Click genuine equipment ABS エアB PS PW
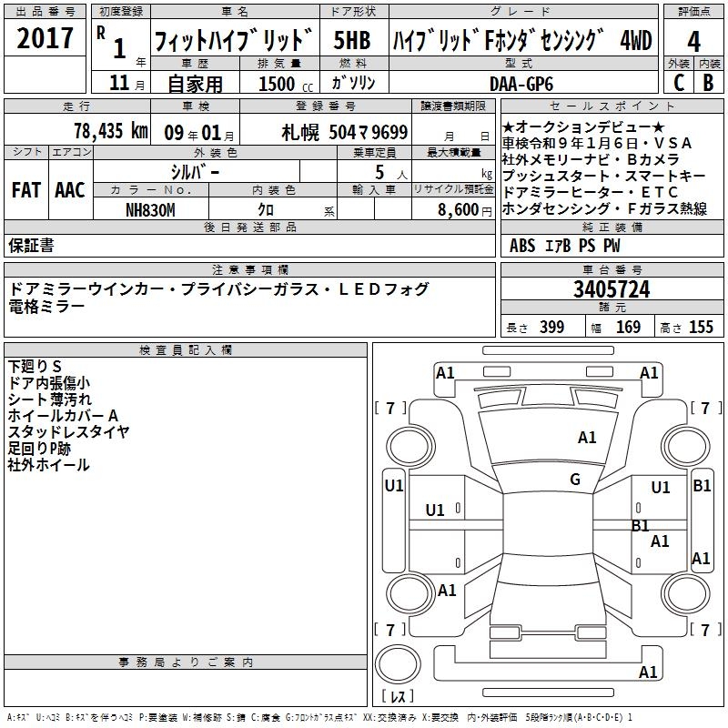Screen dimensions: 728x728 (564, 246)
